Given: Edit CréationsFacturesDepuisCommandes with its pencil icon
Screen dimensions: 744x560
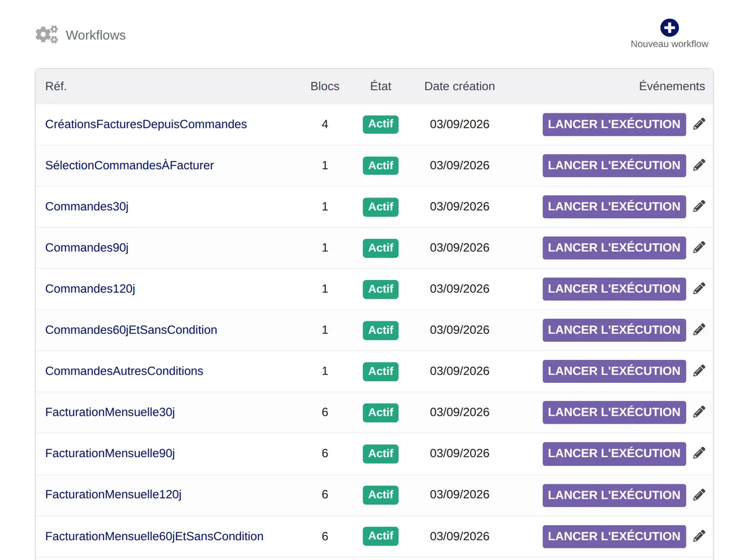Looking at the screenshot, I should pos(699,124).
